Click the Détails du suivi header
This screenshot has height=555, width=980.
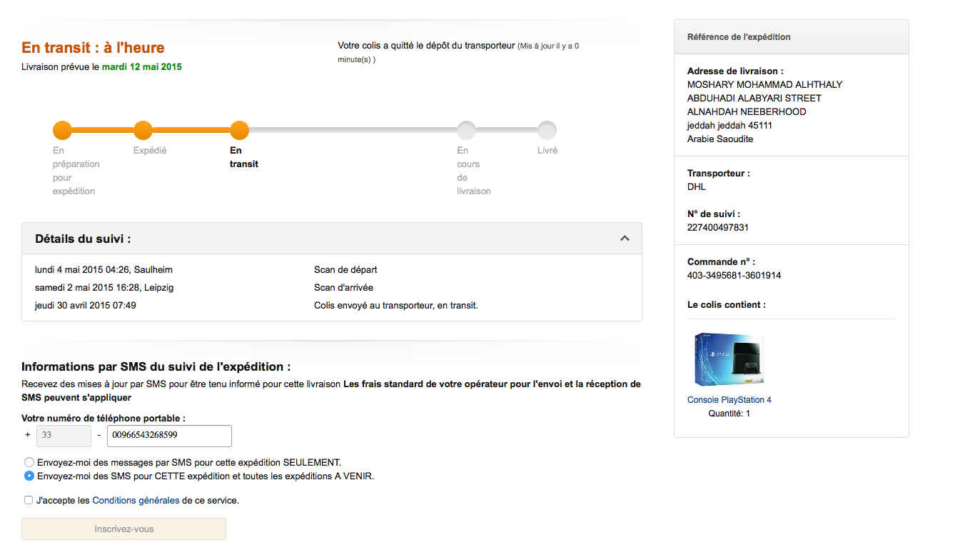click(83, 239)
